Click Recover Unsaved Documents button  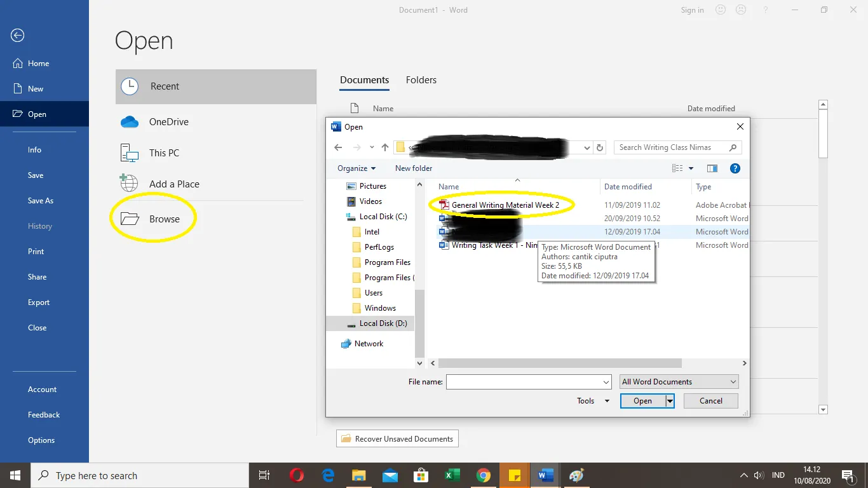(x=397, y=438)
